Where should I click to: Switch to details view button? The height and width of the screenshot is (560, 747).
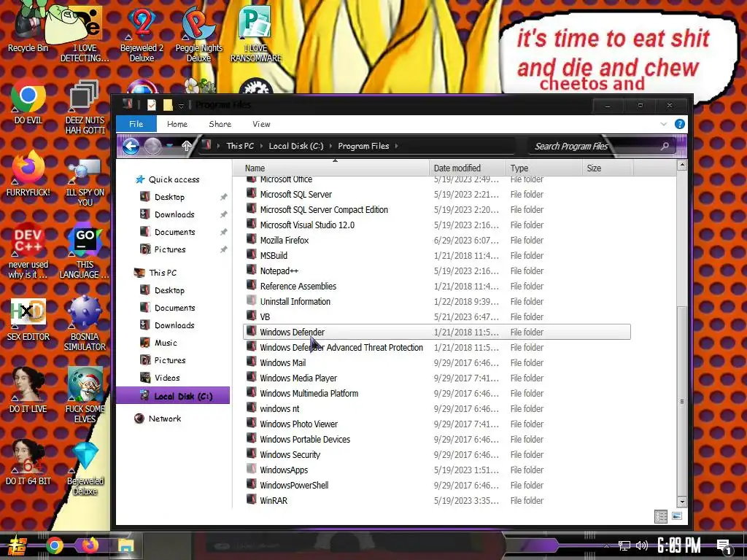click(x=661, y=516)
